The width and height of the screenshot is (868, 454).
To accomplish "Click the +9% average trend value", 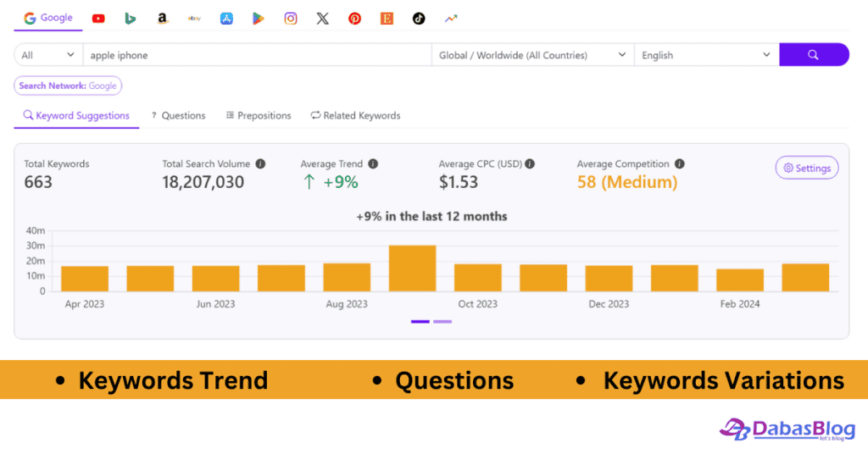I will [331, 182].
